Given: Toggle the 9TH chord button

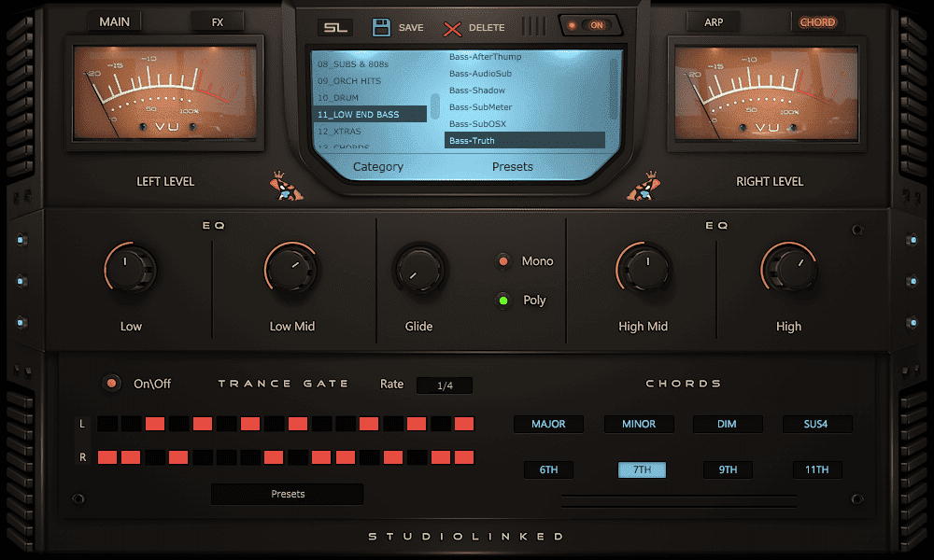Looking at the screenshot, I should (x=728, y=469).
